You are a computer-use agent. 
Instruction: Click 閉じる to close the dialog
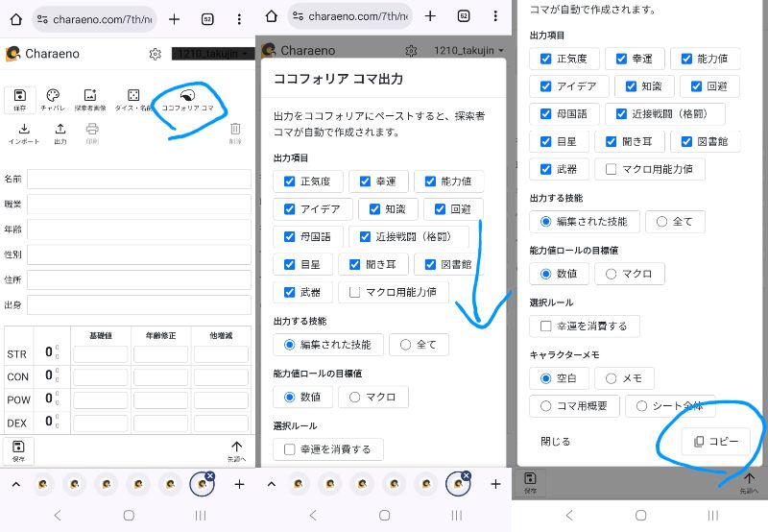point(555,442)
